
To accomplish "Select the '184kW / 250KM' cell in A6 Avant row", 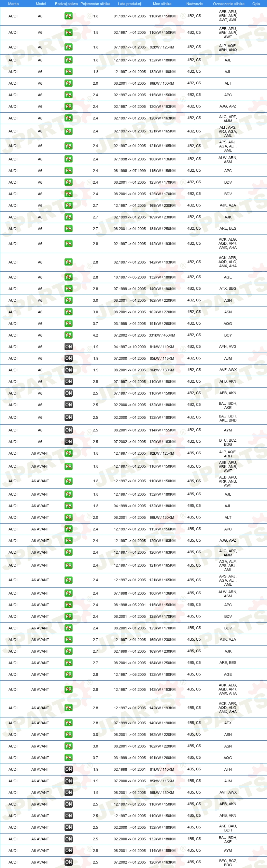I will click(162, 663).
